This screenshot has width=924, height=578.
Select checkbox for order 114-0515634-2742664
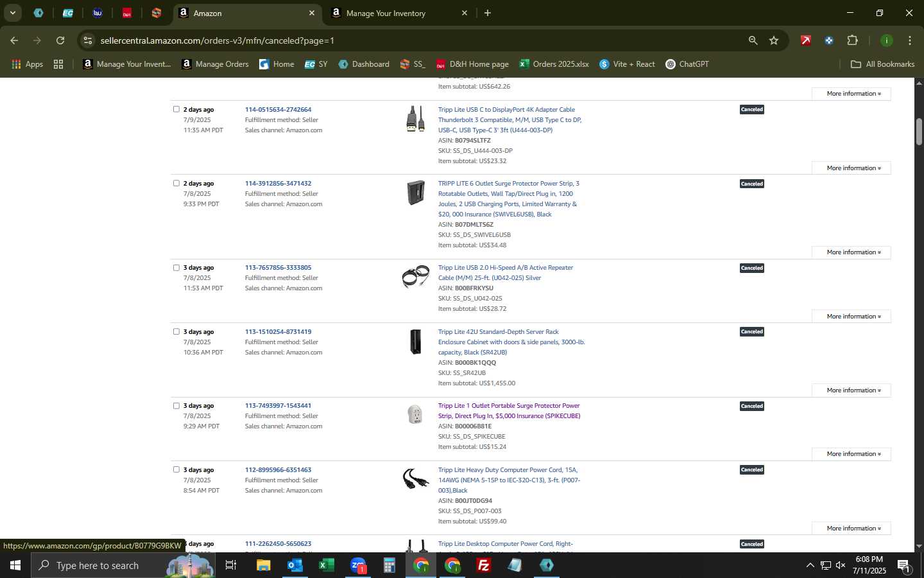tap(176, 109)
